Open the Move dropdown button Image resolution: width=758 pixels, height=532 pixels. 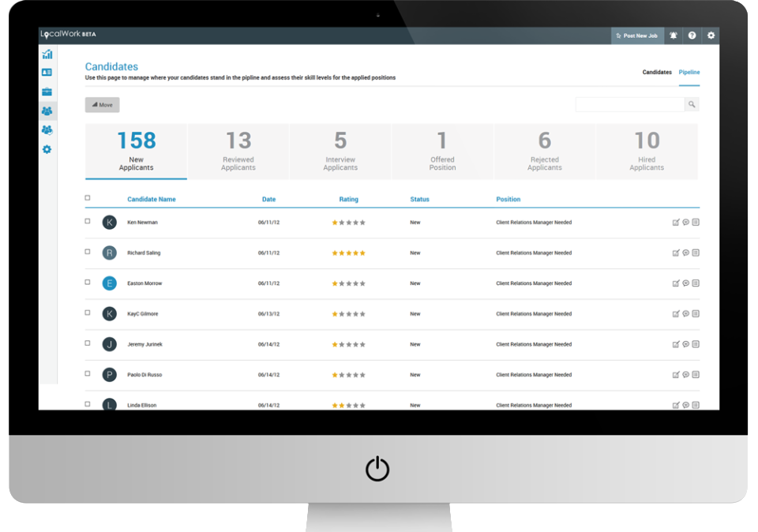(x=102, y=104)
